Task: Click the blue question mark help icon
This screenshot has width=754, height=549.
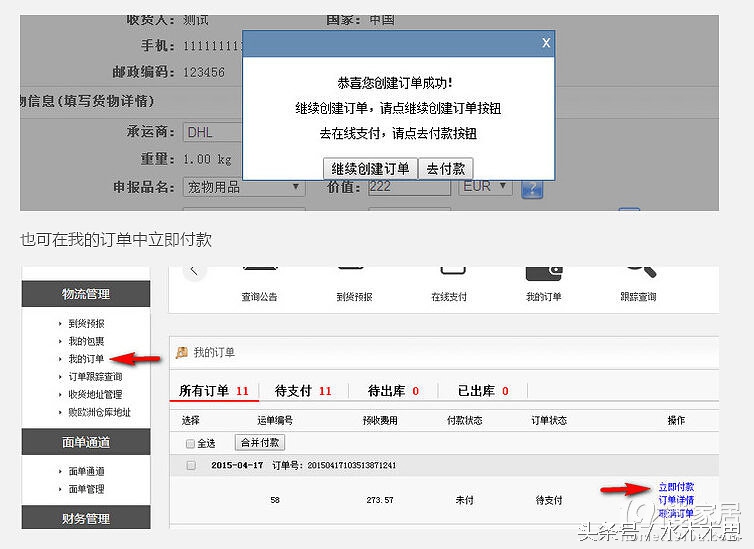Action: pos(532,189)
